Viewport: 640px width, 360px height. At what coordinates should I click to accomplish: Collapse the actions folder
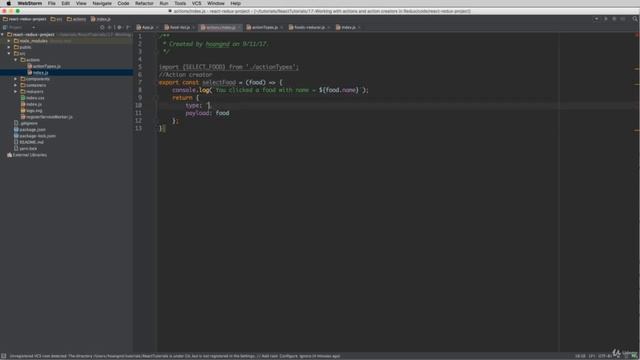pyautogui.click(x=16, y=60)
